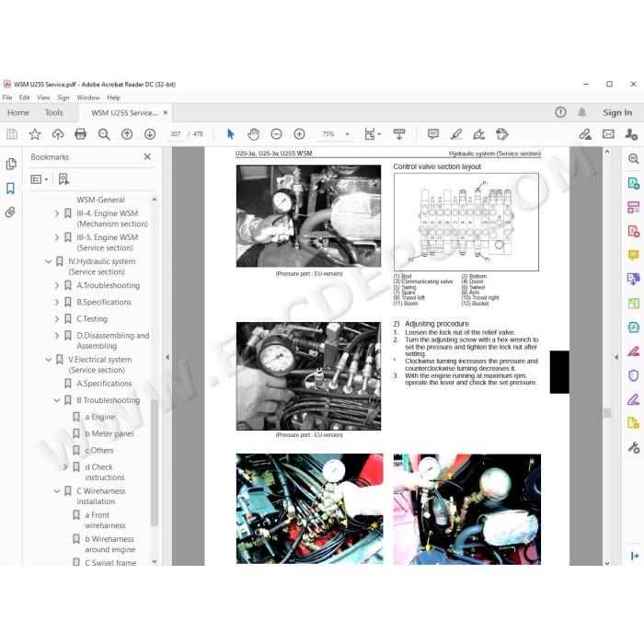The height and width of the screenshot is (644, 644).
Task: Click the page number field
Action: click(x=176, y=134)
